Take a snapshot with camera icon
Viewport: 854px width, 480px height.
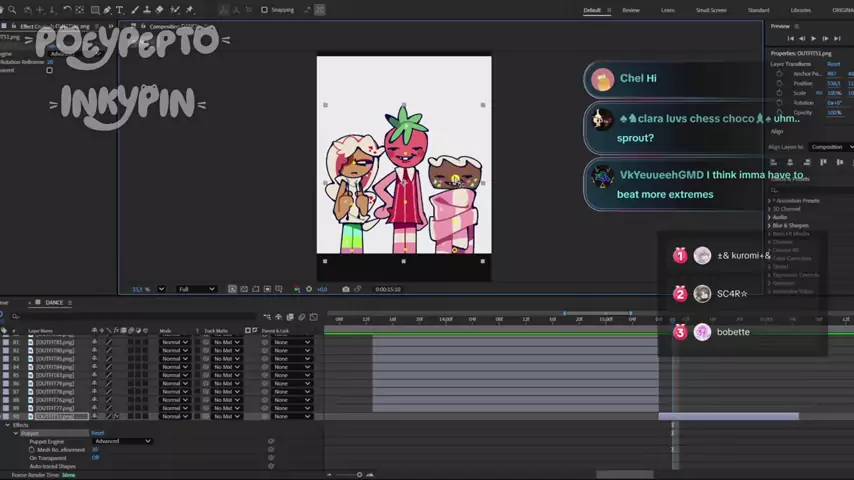pos(346,289)
